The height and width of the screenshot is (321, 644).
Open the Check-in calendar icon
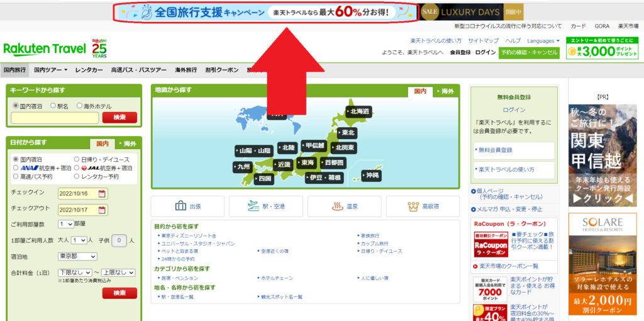[x=102, y=194]
